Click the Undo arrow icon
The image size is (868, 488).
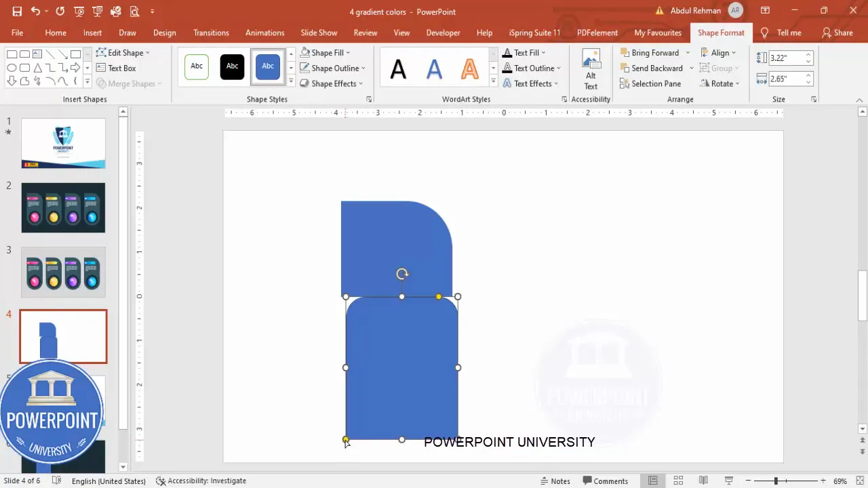tap(35, 12)
